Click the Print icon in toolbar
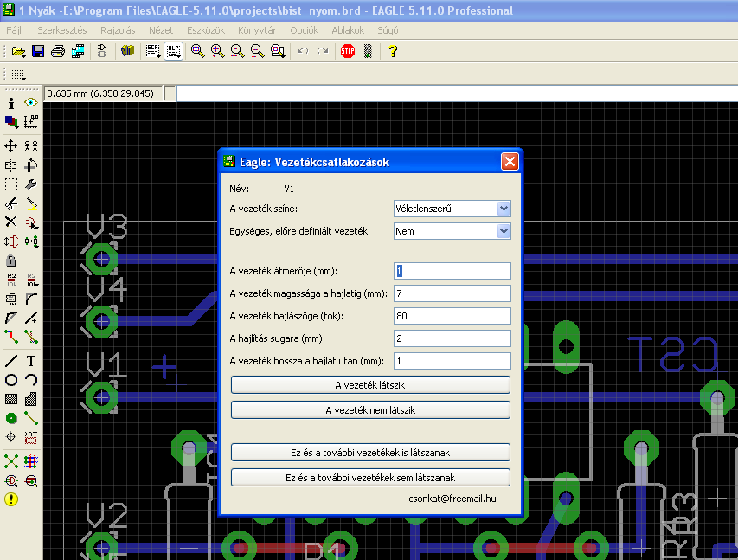The image size is (738, 560). coord(58,51)
